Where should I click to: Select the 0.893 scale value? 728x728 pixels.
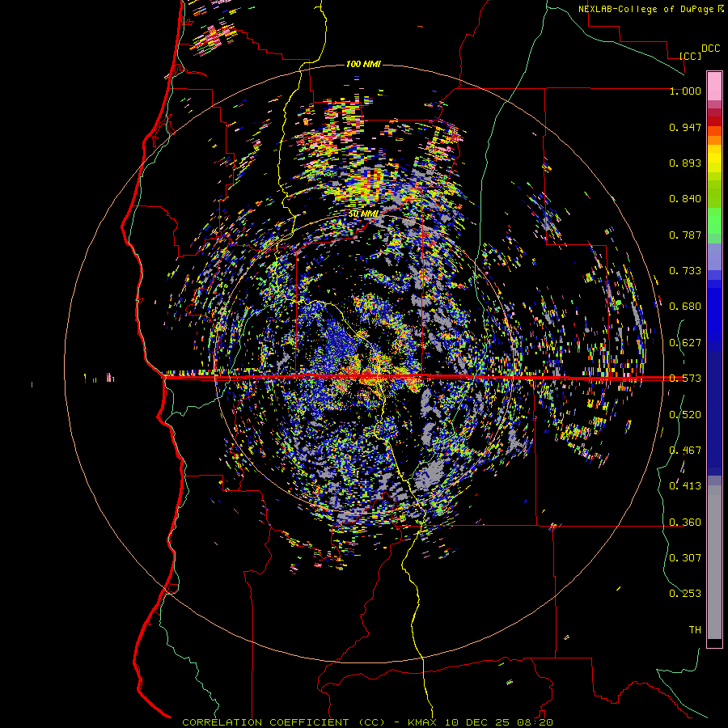tap(685, 163)
